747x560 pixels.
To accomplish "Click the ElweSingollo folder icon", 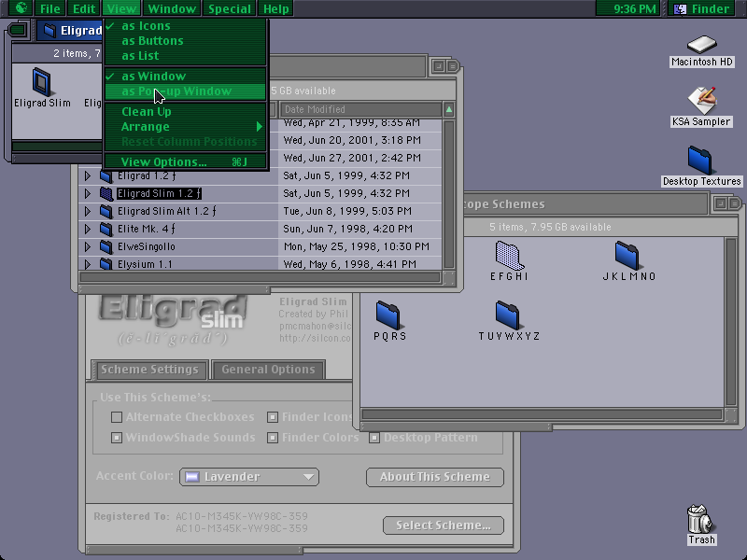I will pos(106,246).
